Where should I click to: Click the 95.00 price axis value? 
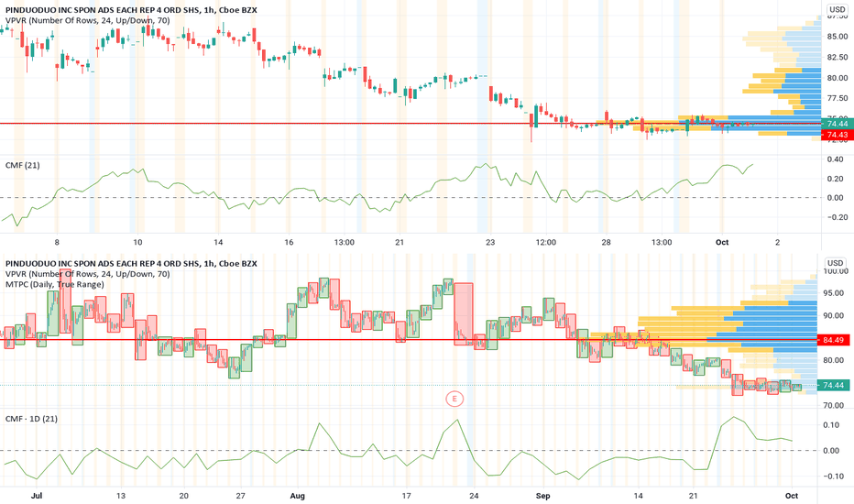[833, 292]
